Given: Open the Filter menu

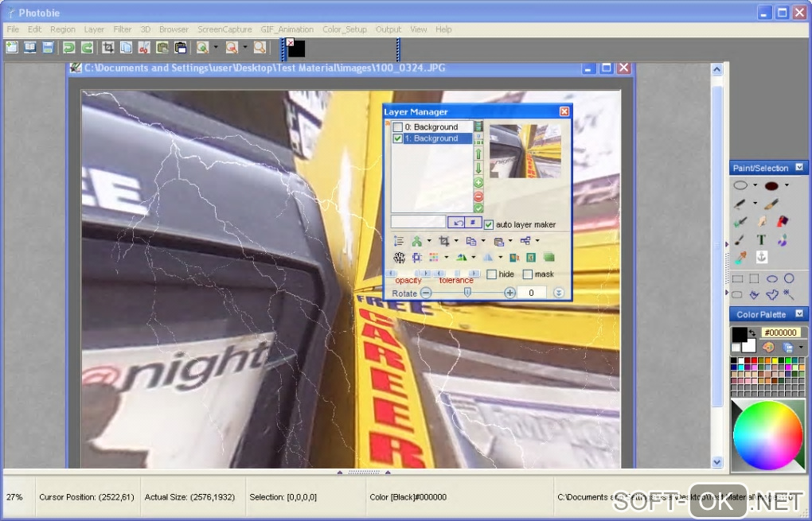Looking at the screenshot, I should pyautogui.click(x=123, y=29).
